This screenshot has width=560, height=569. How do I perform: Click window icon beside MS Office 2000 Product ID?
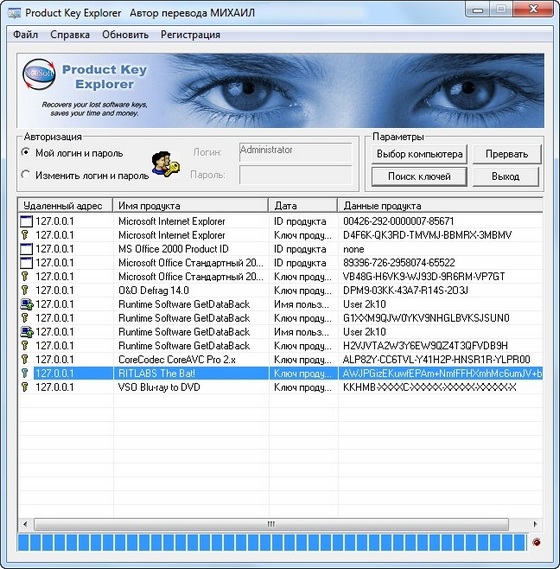tap(26, 249)
